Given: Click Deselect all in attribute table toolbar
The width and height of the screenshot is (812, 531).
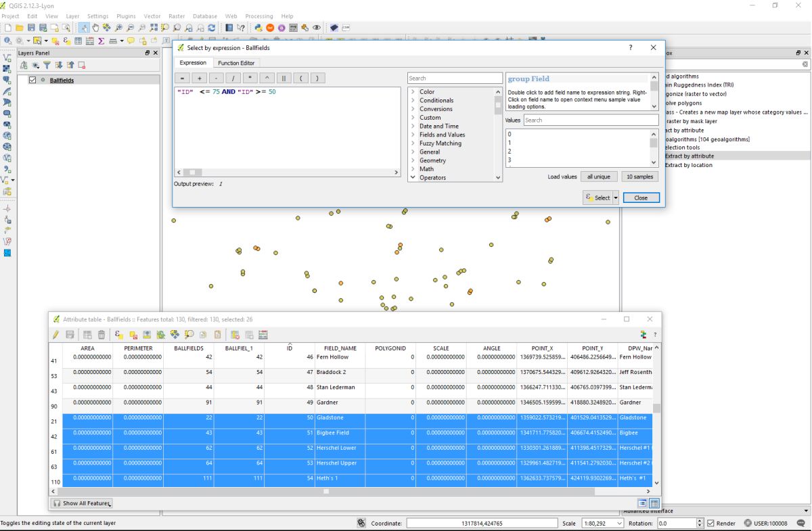Looking at the screenshot, I should (x=133, y=334).
